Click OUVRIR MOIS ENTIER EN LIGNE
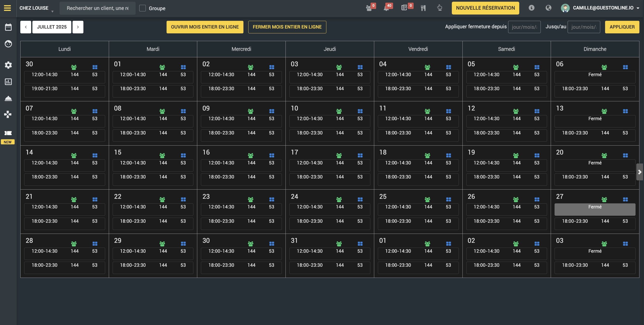This screenshot has width=644, height=325. click(x=205, y=27)
